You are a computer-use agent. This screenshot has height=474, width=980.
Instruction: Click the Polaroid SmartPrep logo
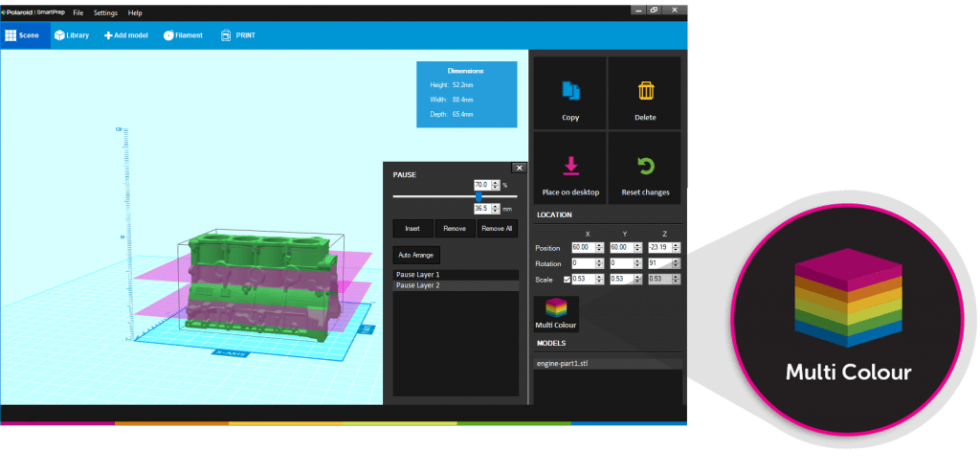pos(33,12)
